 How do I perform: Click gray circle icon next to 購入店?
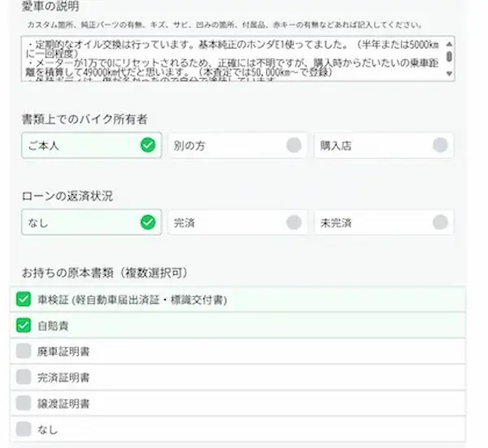tap(440, 146)
